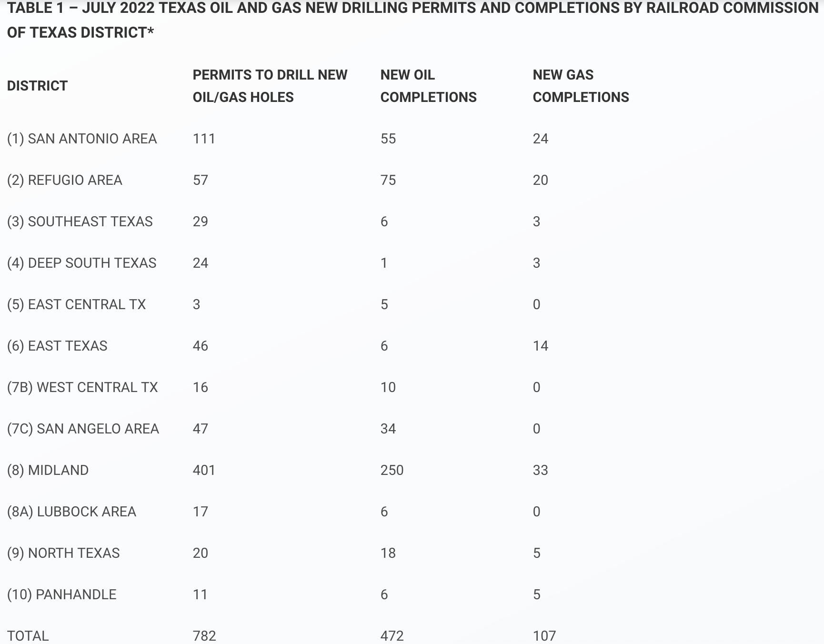Screen dimensions: 824x644
Task: Select the (3) Southeast Texas district cell
Action: pos(80,221)
